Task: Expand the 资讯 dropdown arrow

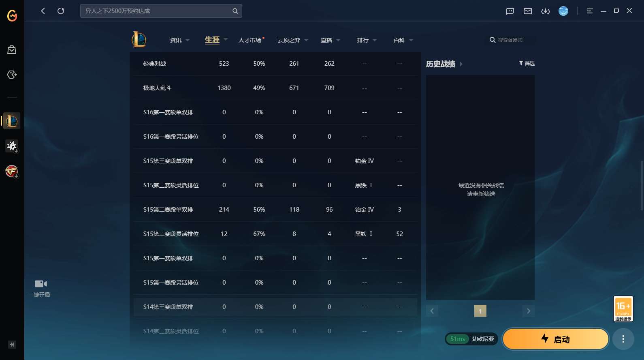Action: click(x=188, y=40)
